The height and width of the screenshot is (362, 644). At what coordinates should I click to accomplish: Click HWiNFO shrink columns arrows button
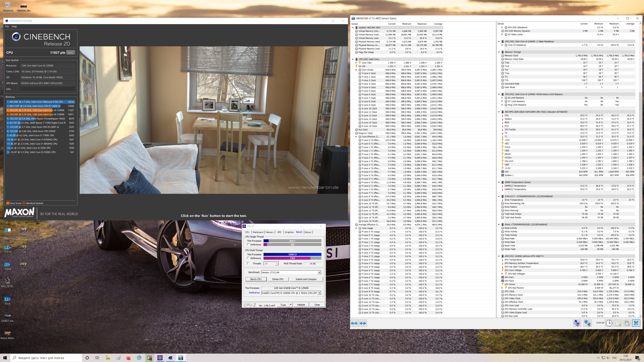[x=363, y=323]
